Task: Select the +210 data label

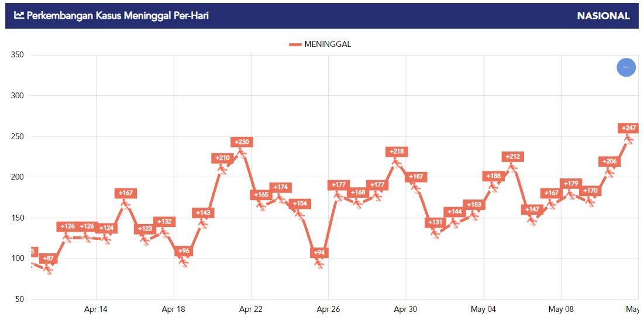Action: coord(223,158)
